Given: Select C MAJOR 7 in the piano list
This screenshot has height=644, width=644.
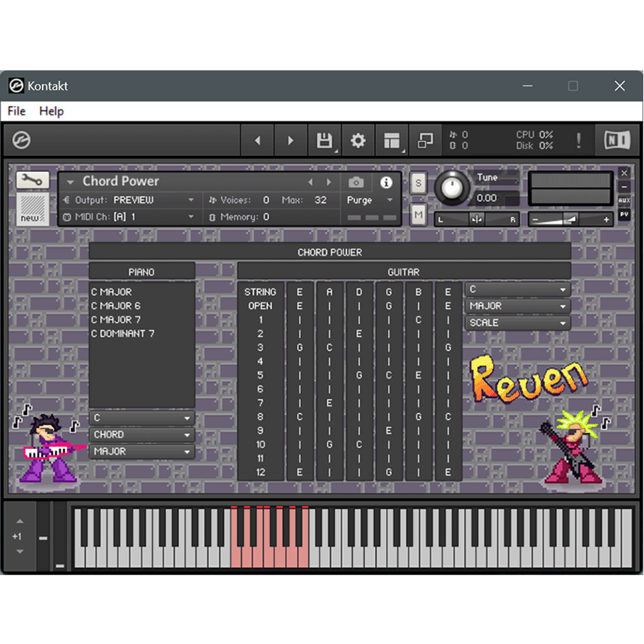Looking at the screenshot, I should coord(115,320).
